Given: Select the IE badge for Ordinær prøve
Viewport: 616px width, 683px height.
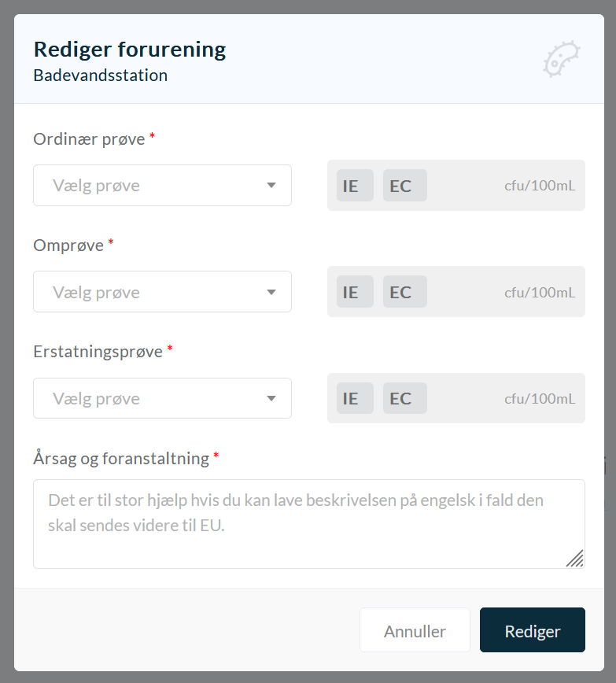Looking at the screenshot, I should pyautogui.click(x=355, y=185).
